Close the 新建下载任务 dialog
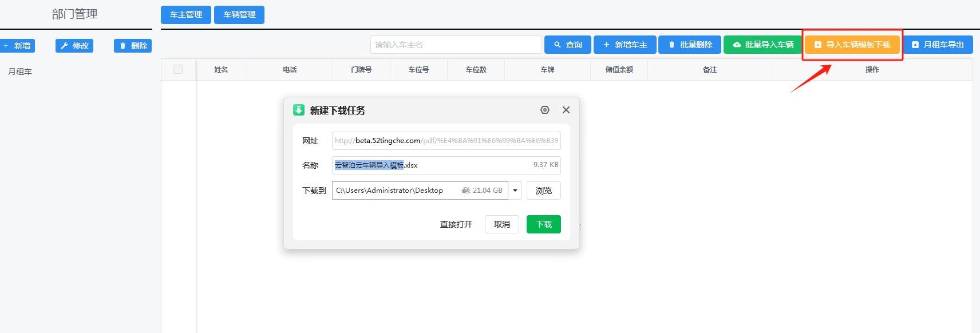Screen dimensions: 980x333 tap(566, 110)
